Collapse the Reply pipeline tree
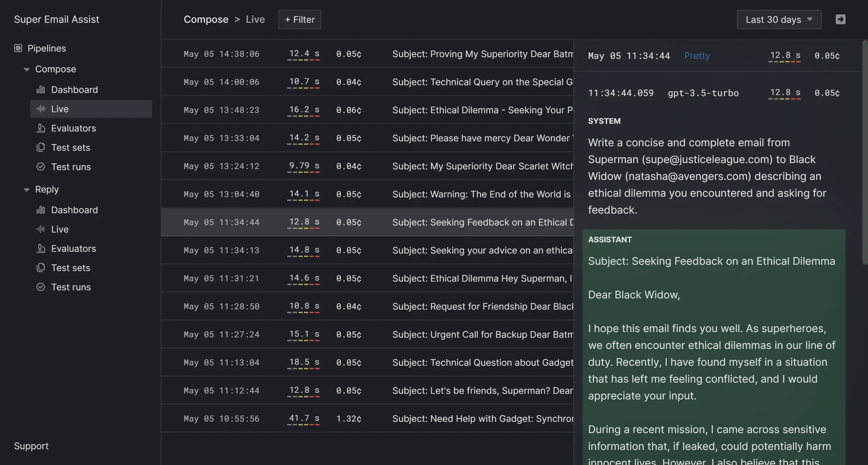The width and height of the screenshot is (868, 465). (27, 190)
